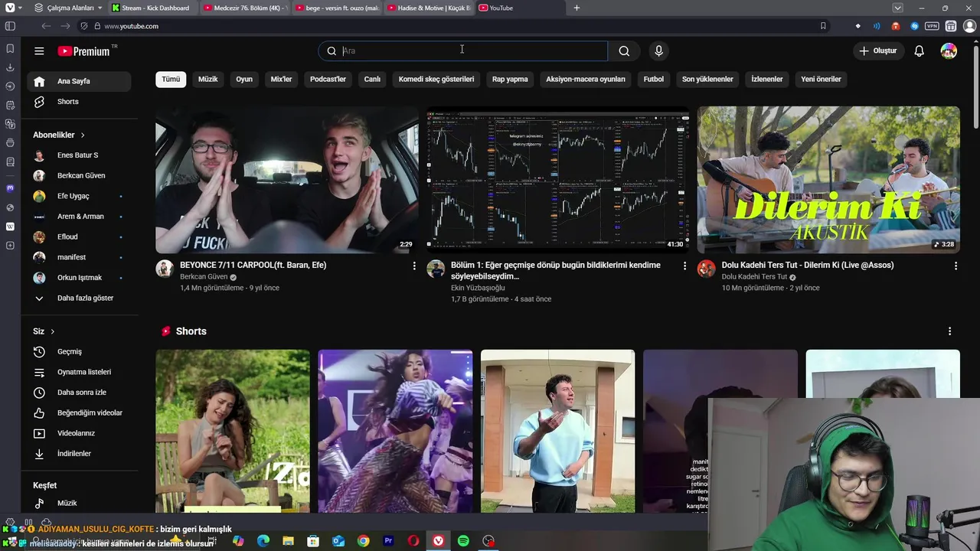
Task: Start voice search with microphone icon
Action: (x=658, y=51)
